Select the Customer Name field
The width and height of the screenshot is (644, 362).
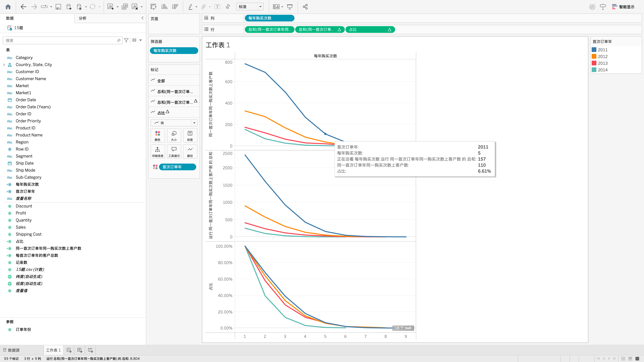(x=31, y=79)
